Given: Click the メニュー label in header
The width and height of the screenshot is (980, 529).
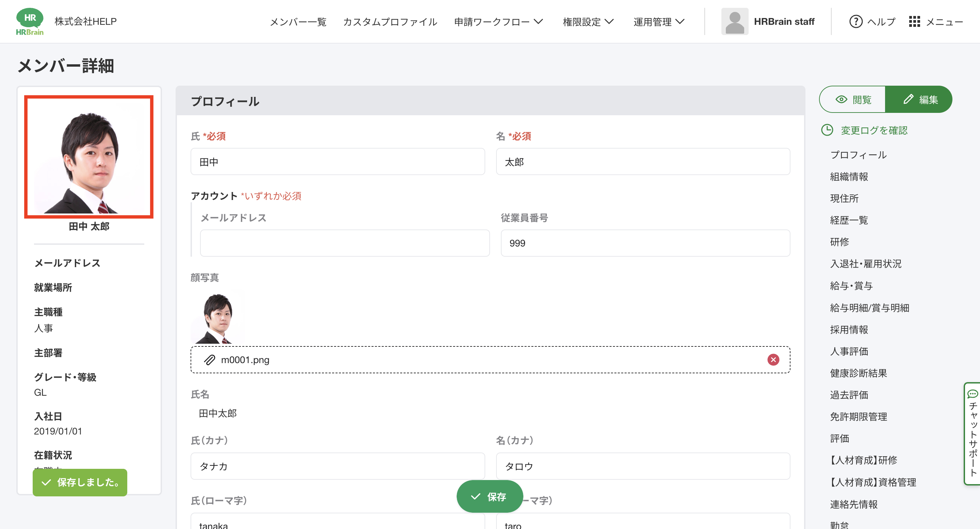Looking at the screenshot, I should click(x=944, y=22).
